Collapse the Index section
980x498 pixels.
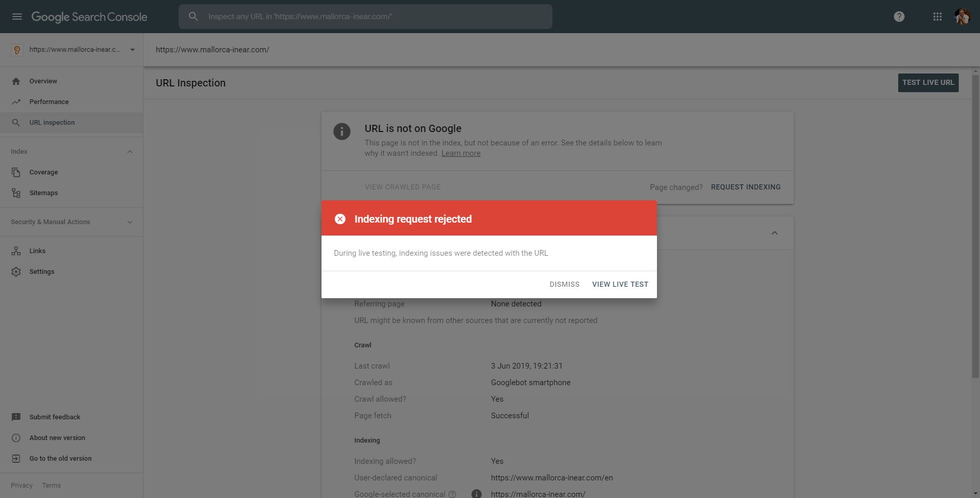(130, 152)
